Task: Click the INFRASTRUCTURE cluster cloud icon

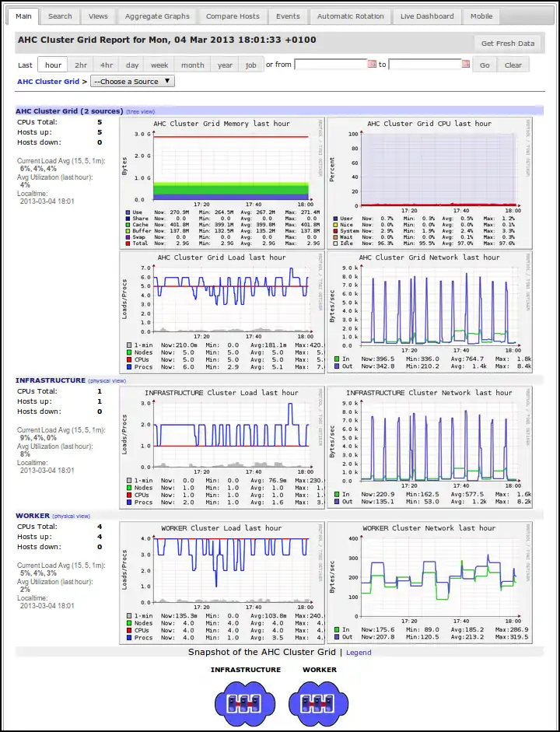Action: pyautogui.click(x=245, y=702)
